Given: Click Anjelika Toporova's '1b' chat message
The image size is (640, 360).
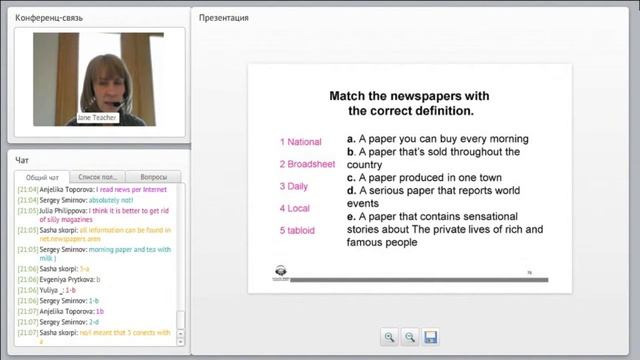Looking at the screenshot, I should coord(60,311).
